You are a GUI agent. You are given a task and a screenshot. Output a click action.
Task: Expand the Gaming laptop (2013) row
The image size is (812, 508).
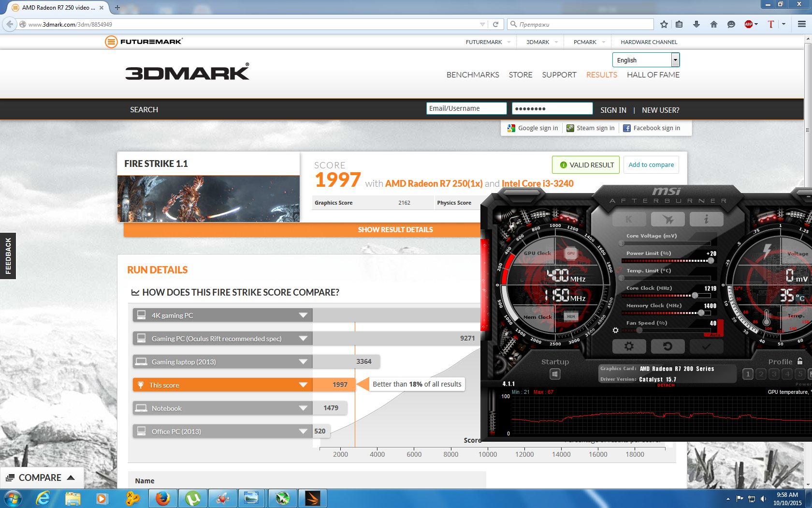pyautogui.click(x=303, y=362)
